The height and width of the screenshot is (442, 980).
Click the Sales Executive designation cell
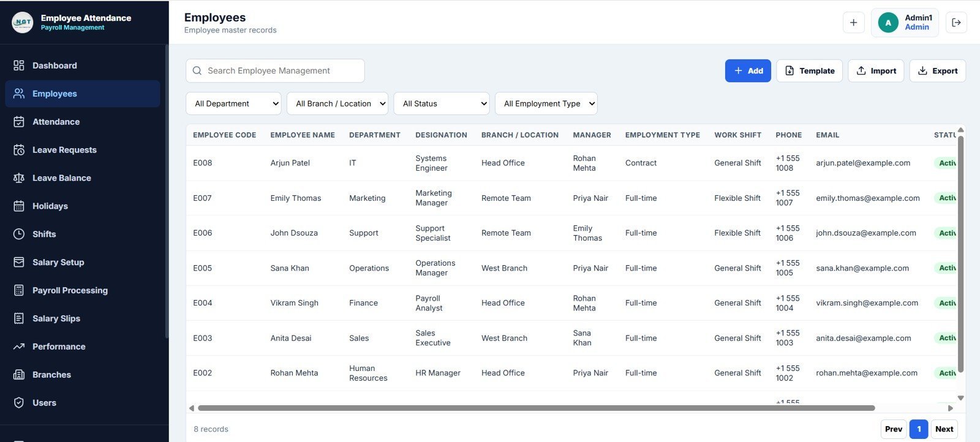[x=433, y=338]
